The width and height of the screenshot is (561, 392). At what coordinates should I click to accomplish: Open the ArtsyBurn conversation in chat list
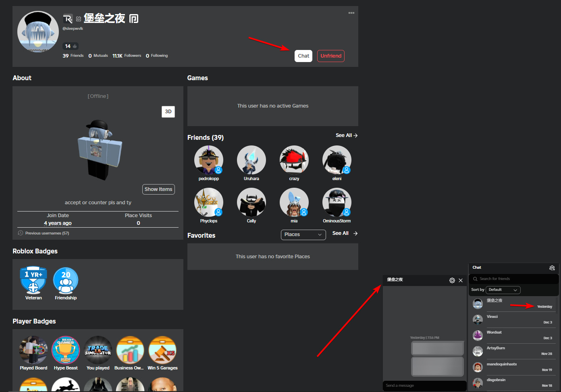tap(513, 351)
